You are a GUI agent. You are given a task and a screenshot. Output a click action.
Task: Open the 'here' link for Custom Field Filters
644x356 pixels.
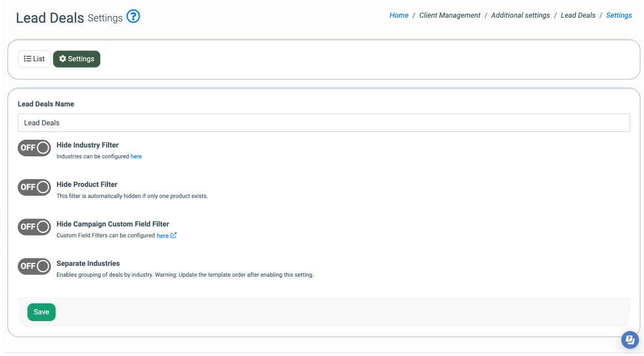coord(162,236)
